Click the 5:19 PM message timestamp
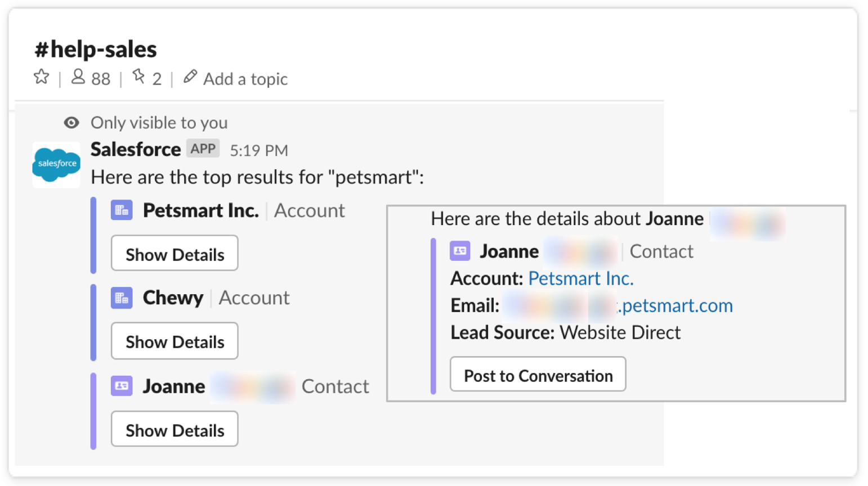The width and height of the screenshot is (868, 486). point(259,150)
